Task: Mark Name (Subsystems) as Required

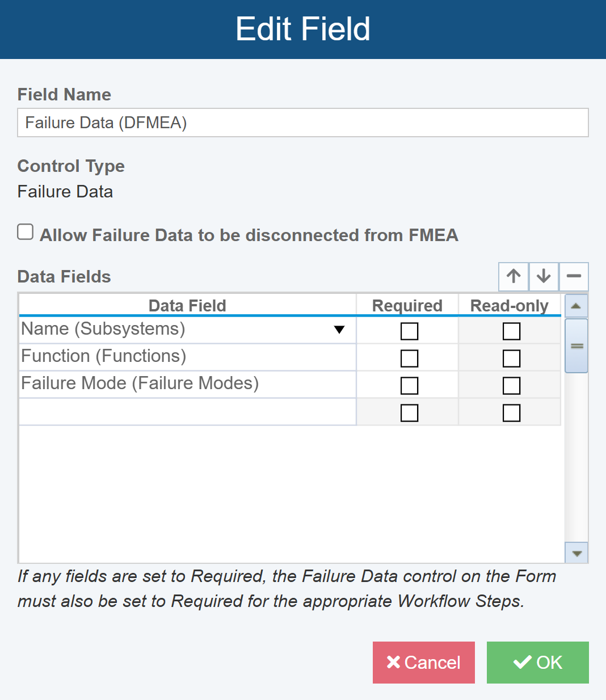Action: [409, 331]
